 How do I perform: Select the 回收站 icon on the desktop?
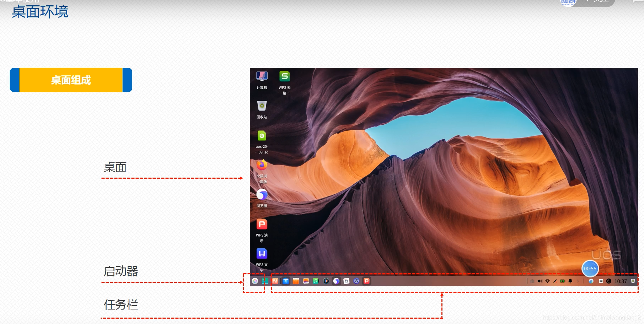pyautogui.click(x=262, y=106)
